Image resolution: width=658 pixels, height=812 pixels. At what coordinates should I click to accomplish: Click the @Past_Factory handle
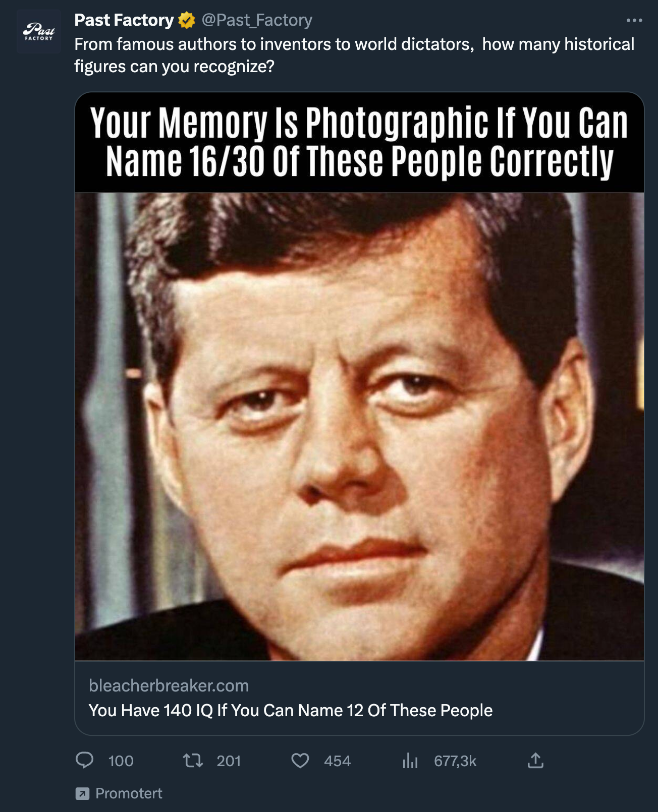click(x=257, y=20)
